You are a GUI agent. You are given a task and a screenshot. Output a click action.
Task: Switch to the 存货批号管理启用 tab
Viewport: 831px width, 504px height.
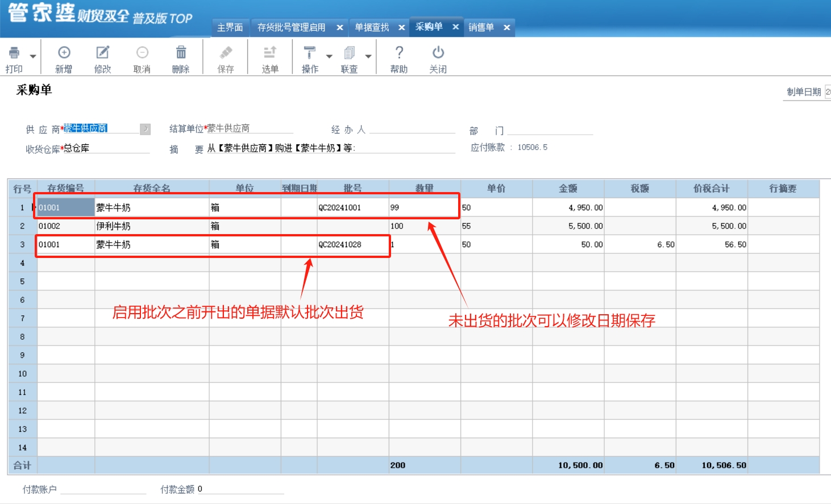click(x=292, y=27)
